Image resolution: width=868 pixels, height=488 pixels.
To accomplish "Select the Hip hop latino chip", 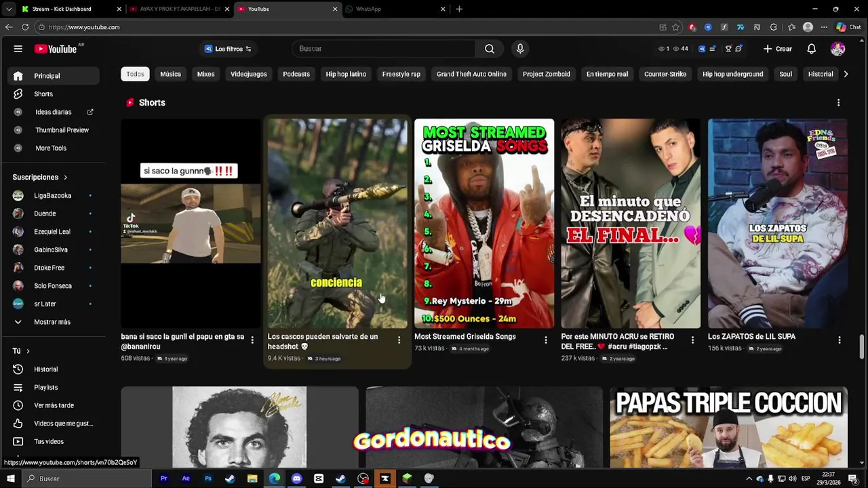I will [x=346, y=74].
